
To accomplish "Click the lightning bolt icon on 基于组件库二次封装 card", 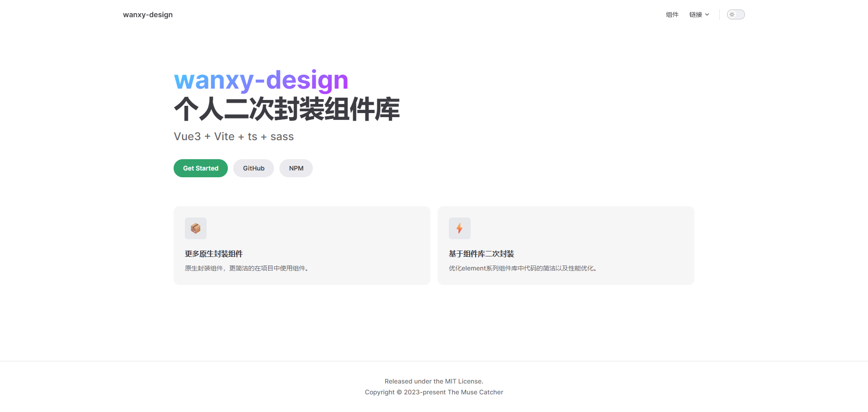I will (x=460, y=228).
